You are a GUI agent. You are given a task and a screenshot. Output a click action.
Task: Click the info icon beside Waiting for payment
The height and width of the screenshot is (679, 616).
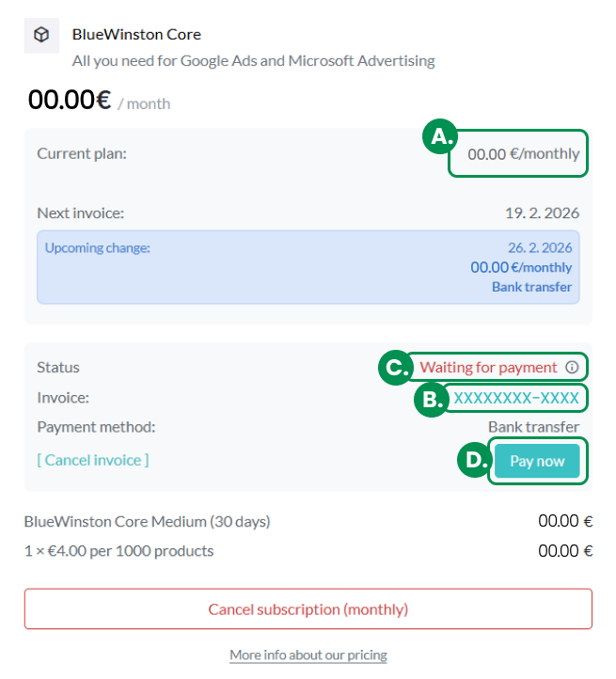point(572,367)
